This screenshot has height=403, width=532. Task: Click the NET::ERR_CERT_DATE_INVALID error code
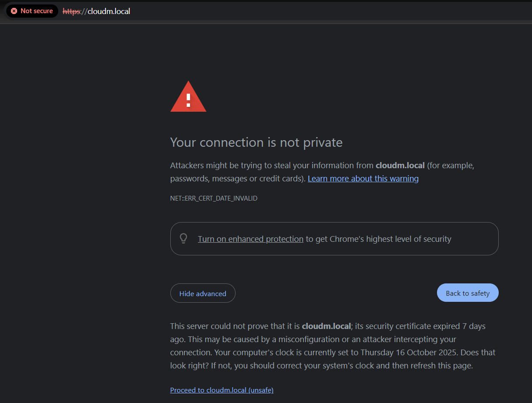[x=214, y=198]
